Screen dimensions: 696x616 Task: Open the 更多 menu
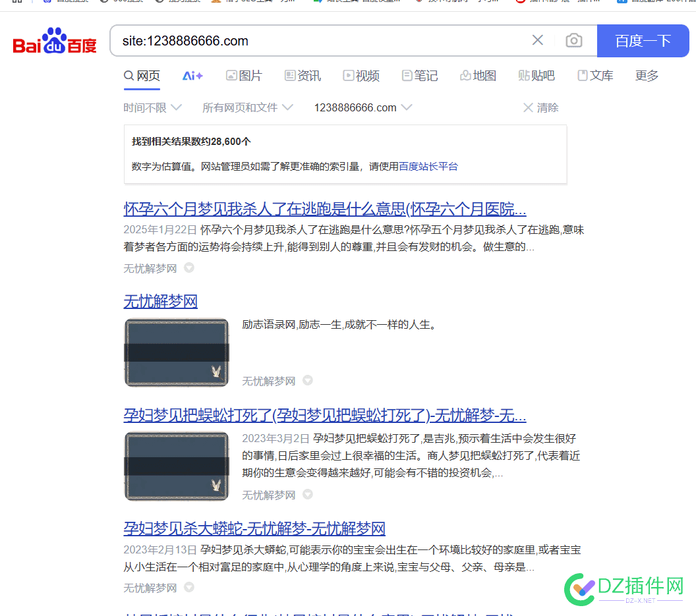[x=647, y=76]
